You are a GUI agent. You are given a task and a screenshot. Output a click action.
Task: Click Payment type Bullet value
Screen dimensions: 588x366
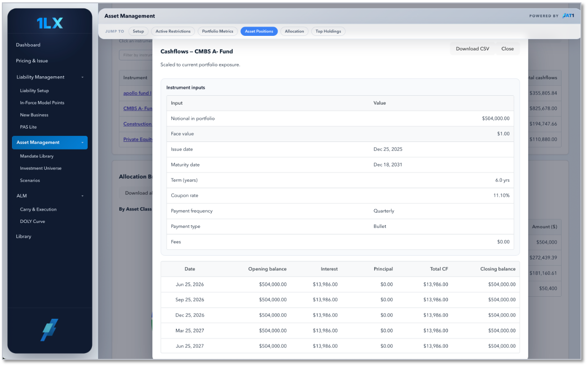point(380,226)
